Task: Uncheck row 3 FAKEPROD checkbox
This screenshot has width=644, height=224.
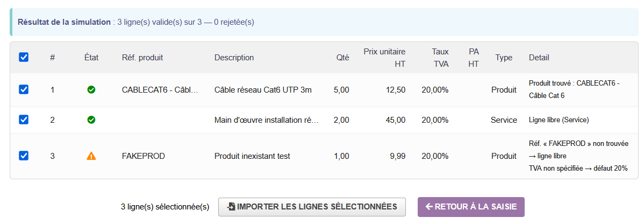Action: point(24,156)
